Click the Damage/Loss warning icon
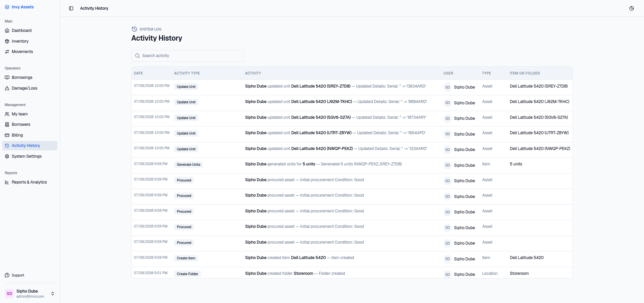 click(7, 88)
